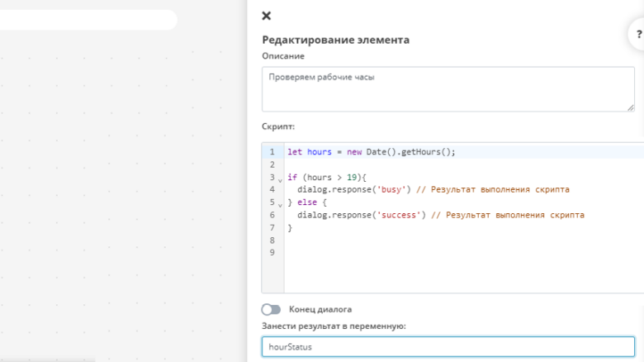This screenshot has height=362, width=644.
Task: Click the 'Занести результат в переменную:' label
Action: tap(334, 326)
